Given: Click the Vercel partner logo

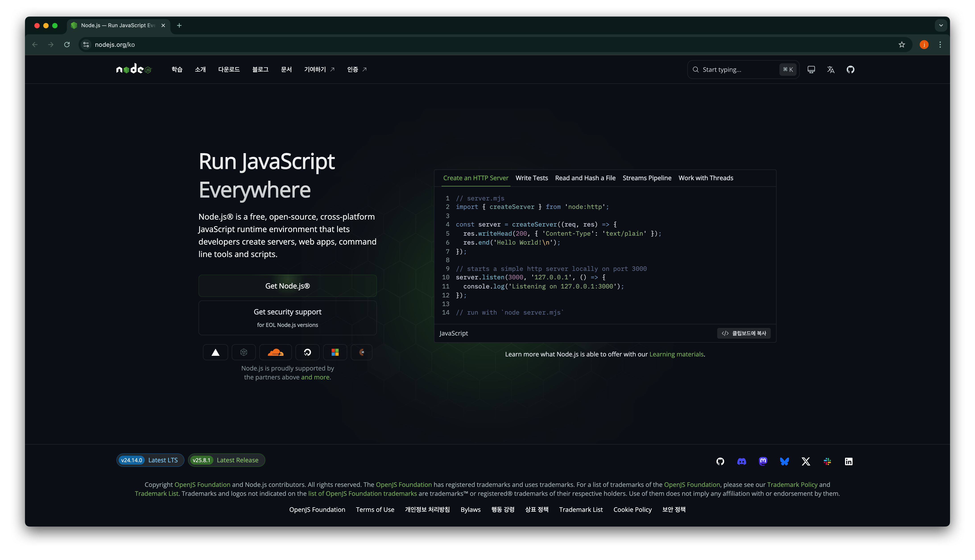Looking at the screenshot, I should point(215,352).
